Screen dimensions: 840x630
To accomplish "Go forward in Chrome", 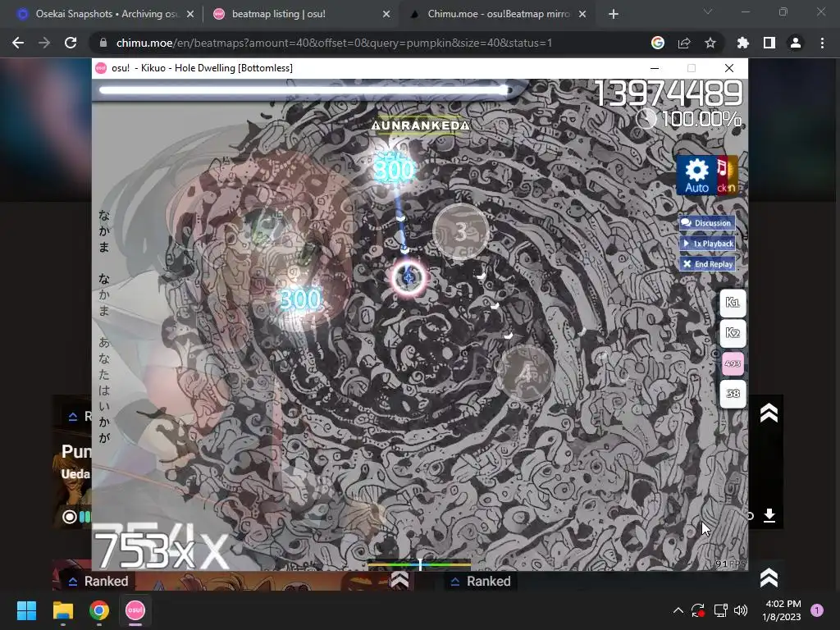I will pyautogui.click(x=44, y=43).
